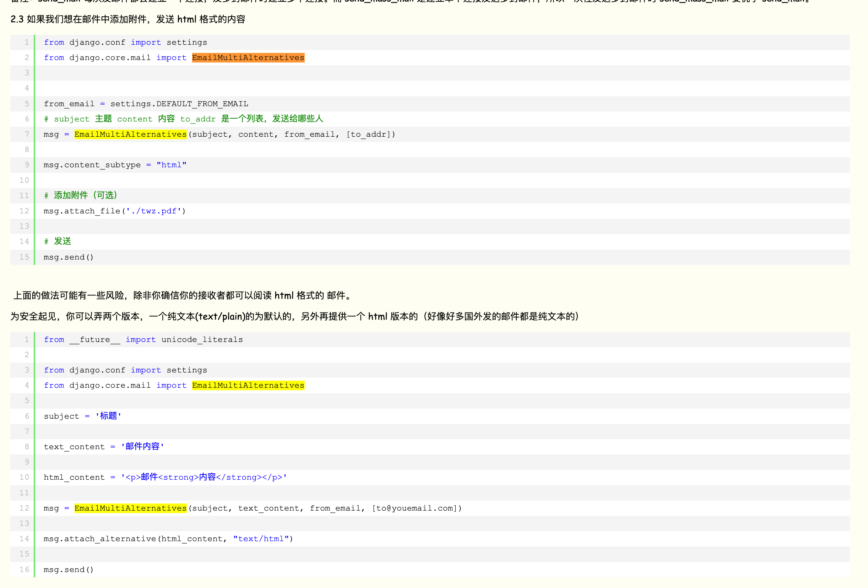868x588 pixels.
Task: Click the text_content string '邮件内容'
Action: 142,447
